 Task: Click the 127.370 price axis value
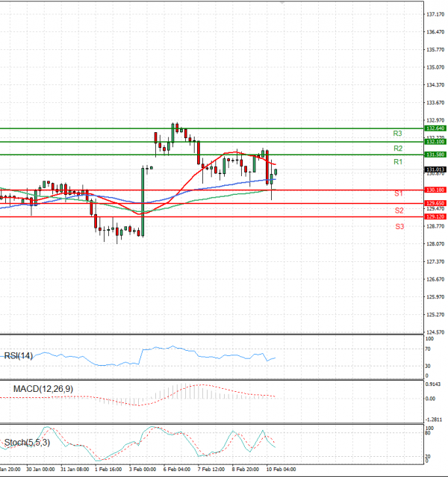point(435,261)
